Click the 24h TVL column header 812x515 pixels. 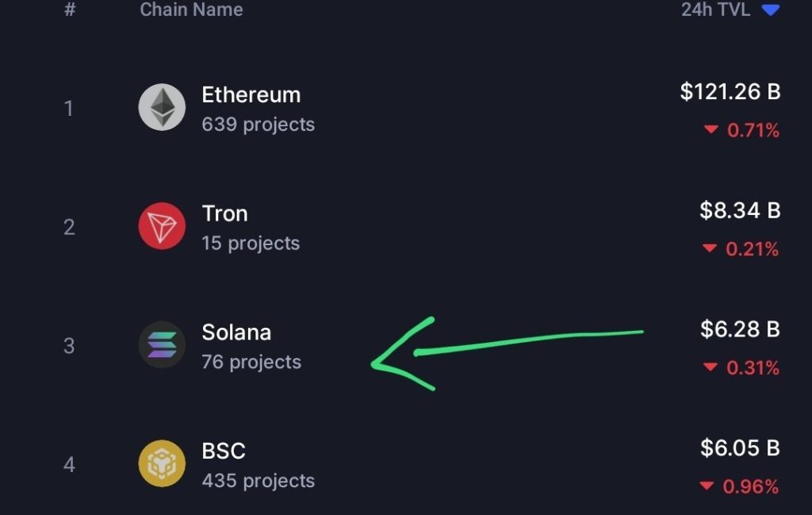click(715, 10)
